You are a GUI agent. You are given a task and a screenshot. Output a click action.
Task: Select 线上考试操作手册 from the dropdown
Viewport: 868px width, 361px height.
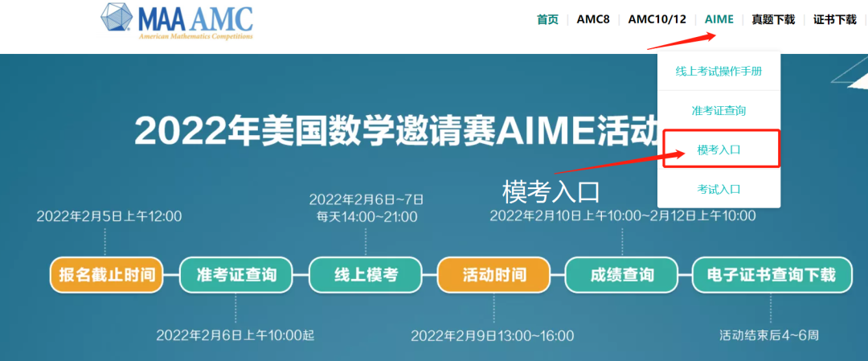tap(719, 72)
